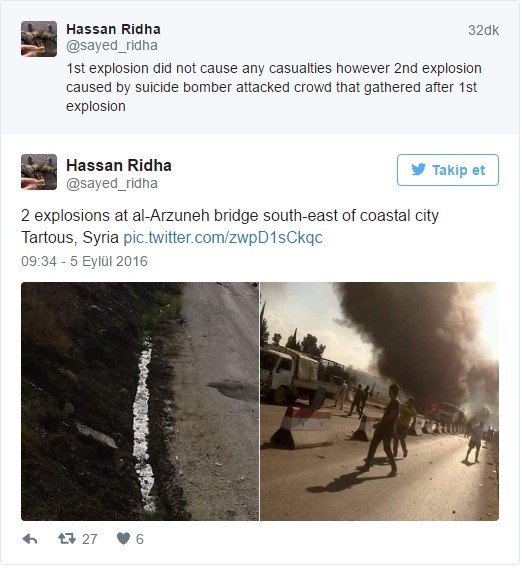Click @sayed_ridha handle in top reply
The image size is (522, 569).
point(112,46)
